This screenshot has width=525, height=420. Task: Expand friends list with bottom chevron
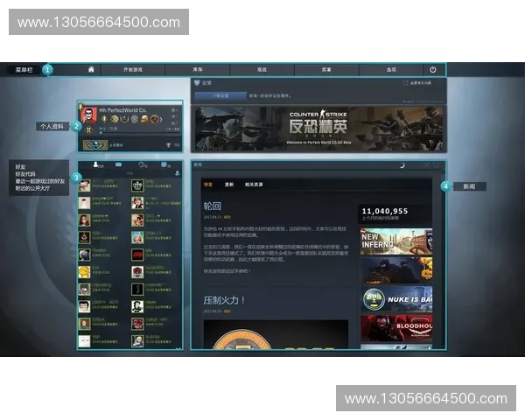(x=178, y=348)
